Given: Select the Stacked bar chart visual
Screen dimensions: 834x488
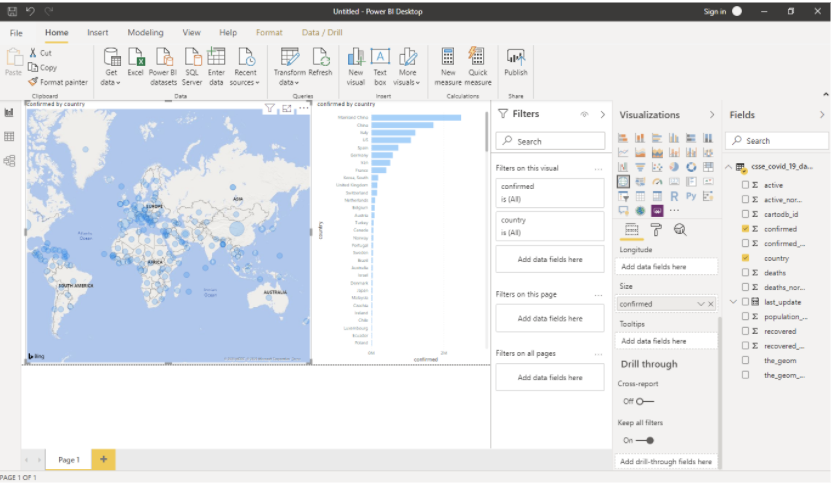Looking at the screenshot, I should (x=623, y=138).
